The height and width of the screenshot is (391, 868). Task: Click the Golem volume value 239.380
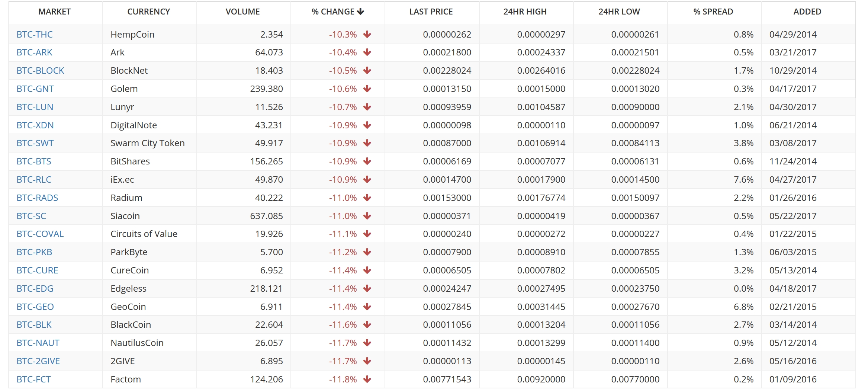coord(266,89)
